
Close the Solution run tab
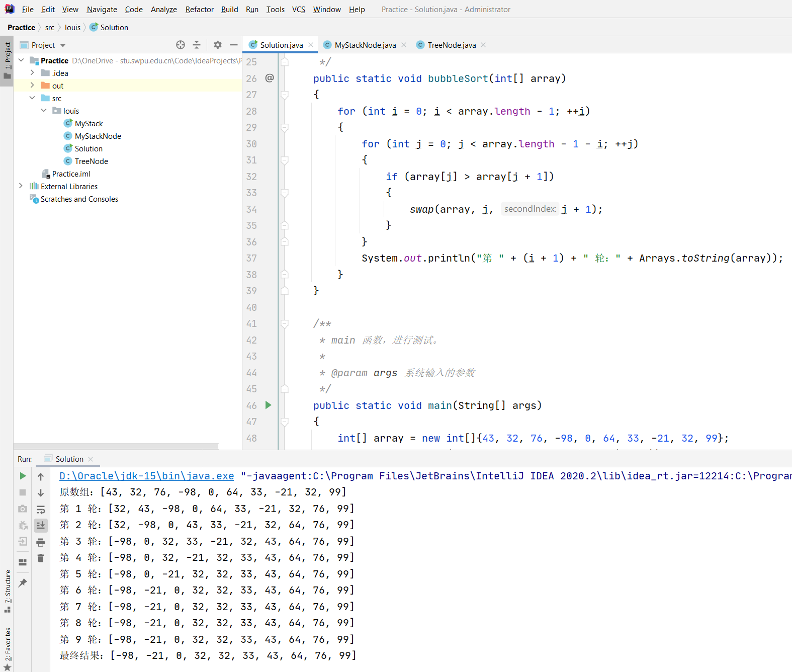(x=91, y=459)
